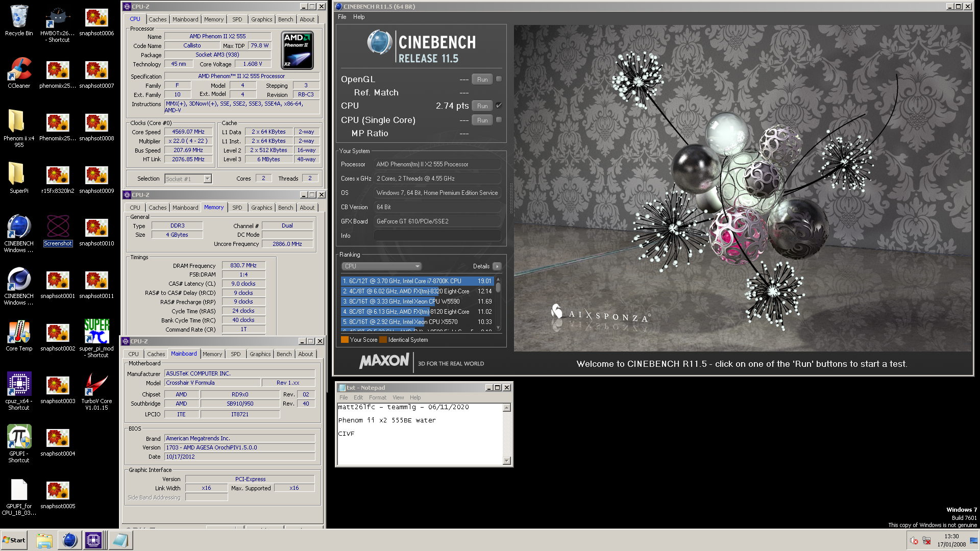Click the DRAM Frequency value 830.7 MHz

pos(243,265)
